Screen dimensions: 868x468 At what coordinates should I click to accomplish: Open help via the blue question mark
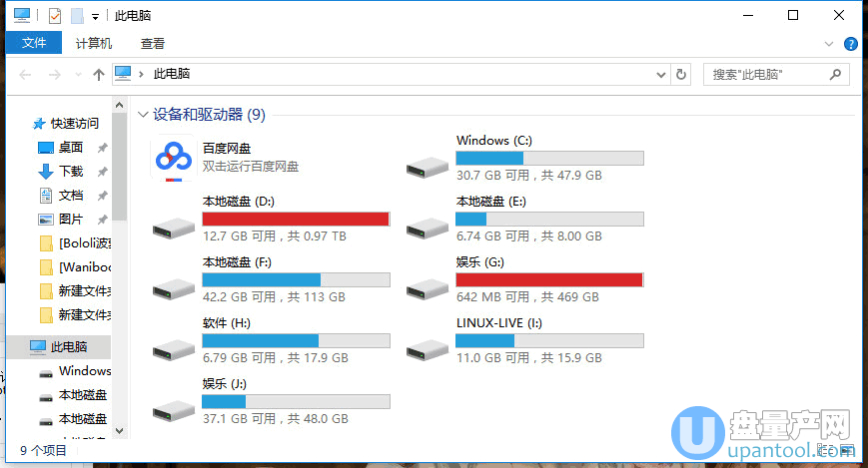coord(851,44)
